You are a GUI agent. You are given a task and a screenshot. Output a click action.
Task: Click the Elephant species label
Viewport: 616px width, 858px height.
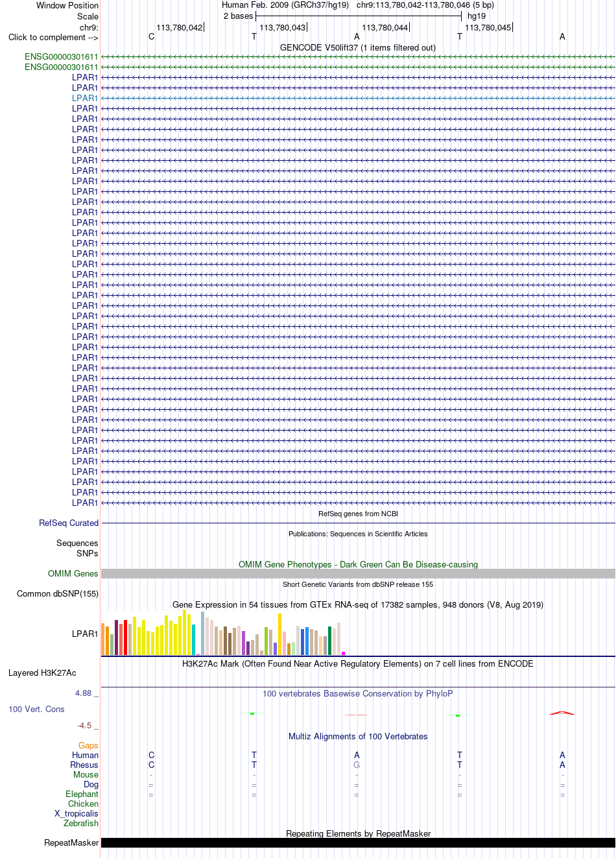[x=82, y=794]
